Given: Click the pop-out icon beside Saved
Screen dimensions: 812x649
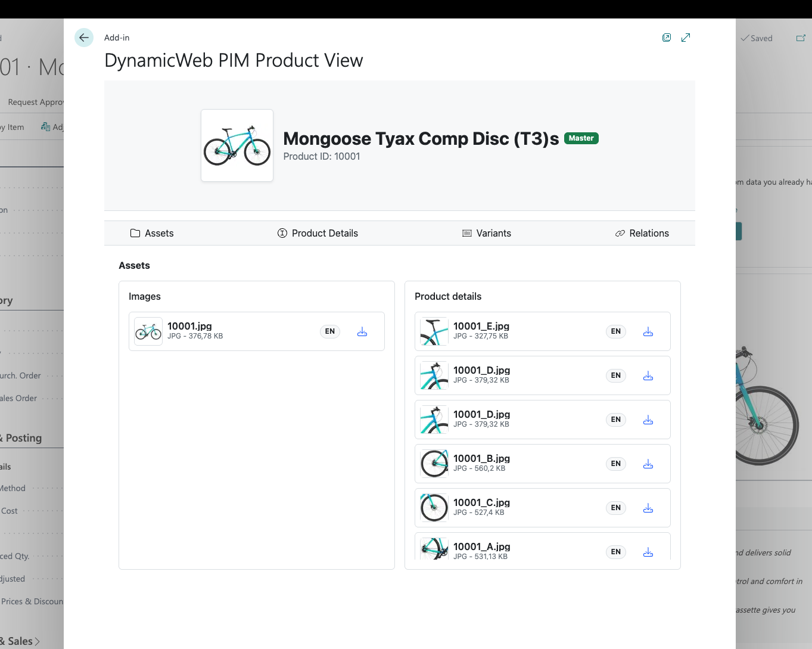Looking at the screenshot, I should pyautogui.click(x=801, y=37).
